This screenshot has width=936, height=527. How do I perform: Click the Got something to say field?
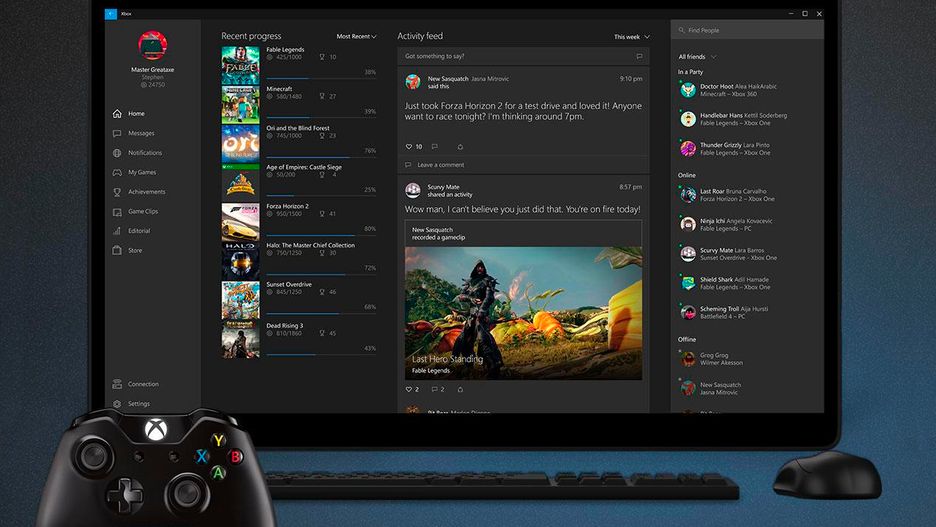coord(523,56)
